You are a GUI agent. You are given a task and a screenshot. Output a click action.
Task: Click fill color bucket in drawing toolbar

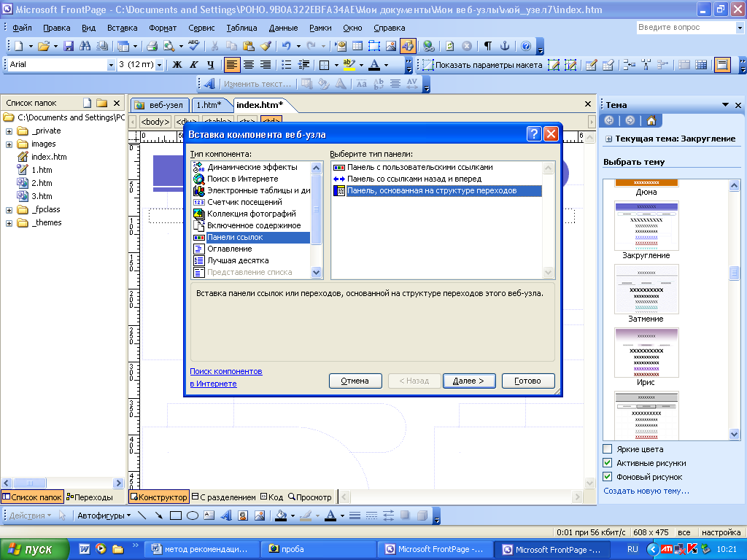(281, 516)
